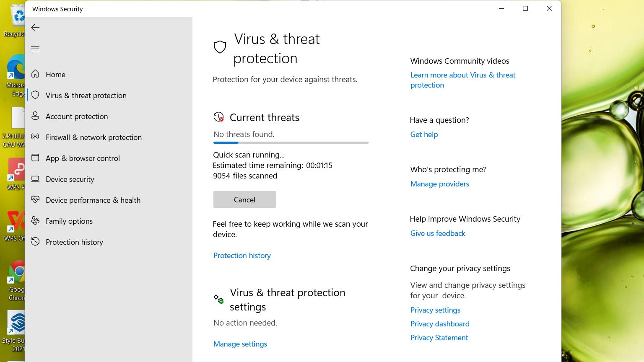This screenshot has height=362, width=644.
Task: Click the Firewall network antenna icon
Action: (35, 137)
